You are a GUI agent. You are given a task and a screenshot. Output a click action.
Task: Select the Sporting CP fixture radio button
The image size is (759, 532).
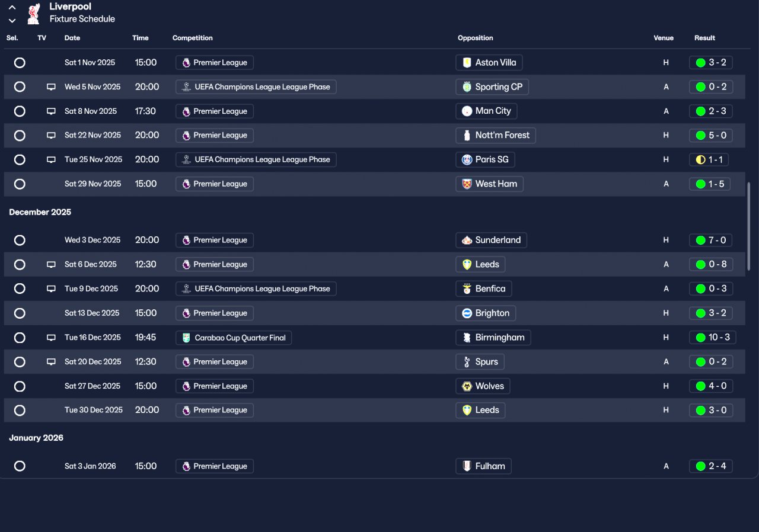pyautogui.click(x=20, y=87)
